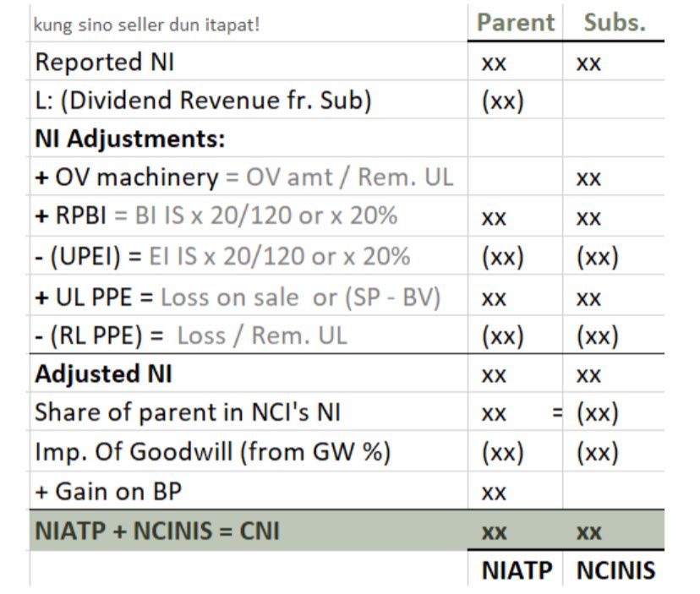Select Subs. xx in RPBI row
Image resolution: width=700 pixels, height=594 pixels.
coord(614,217)
